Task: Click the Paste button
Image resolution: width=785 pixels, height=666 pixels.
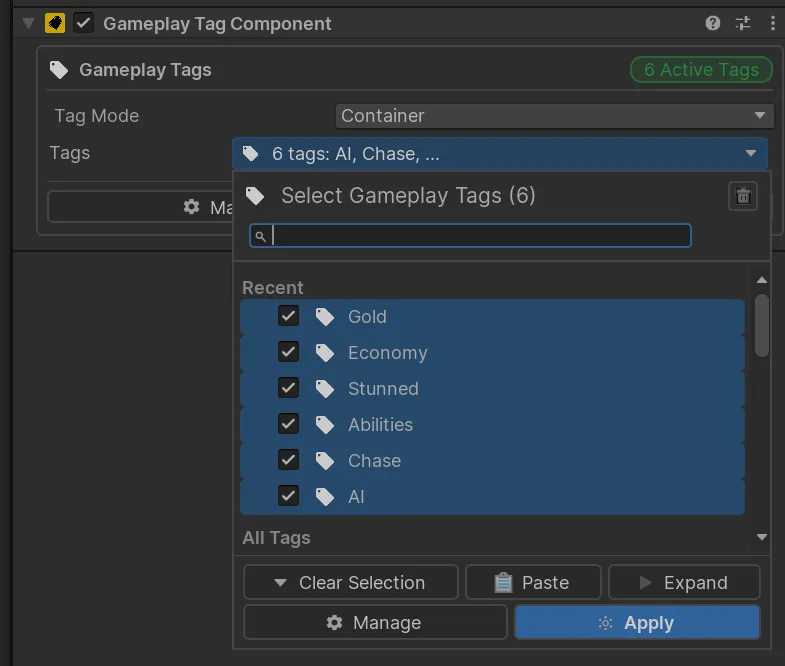Action: tap(533, 582)
